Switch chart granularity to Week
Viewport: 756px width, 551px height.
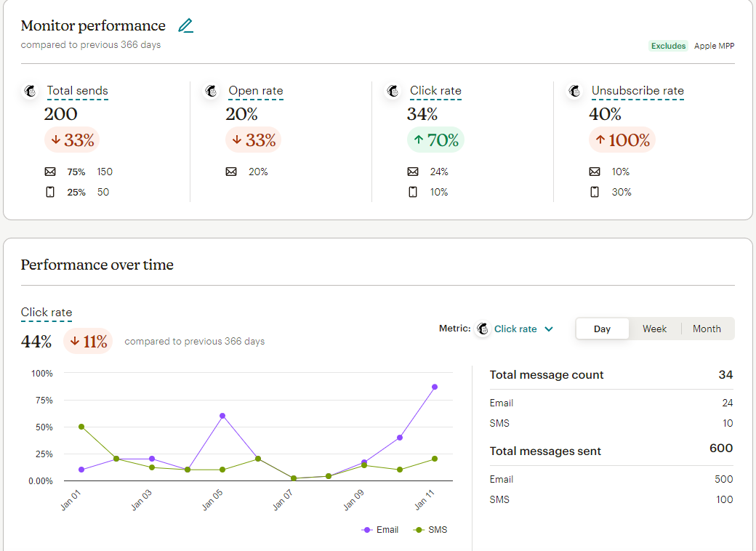pos(654,329)
